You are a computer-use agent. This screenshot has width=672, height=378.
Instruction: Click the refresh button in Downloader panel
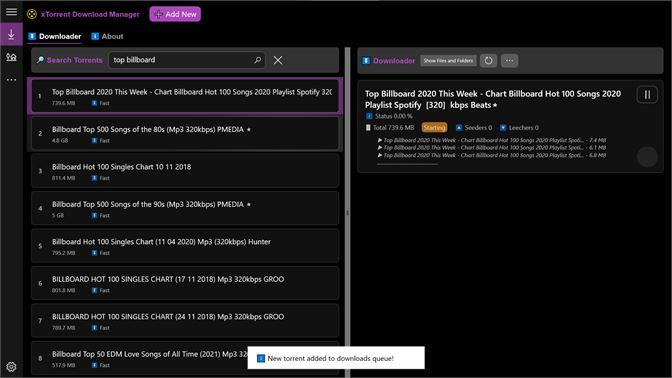tap(488, 60)
